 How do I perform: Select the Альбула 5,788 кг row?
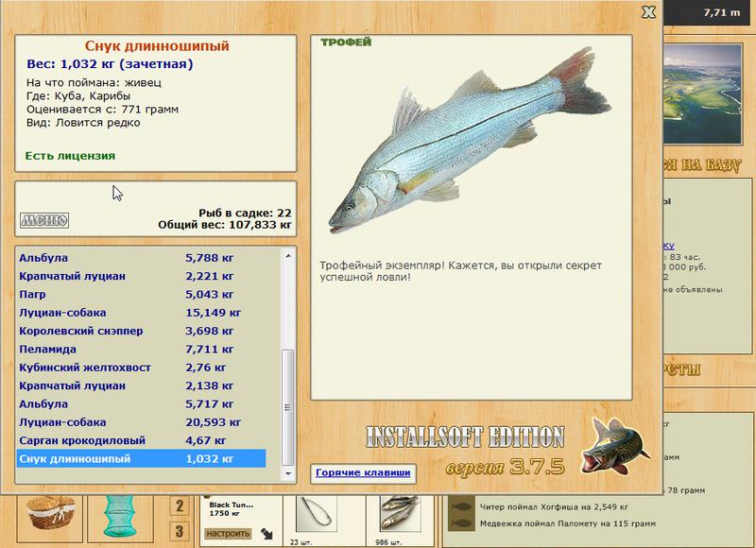[141, 258]
